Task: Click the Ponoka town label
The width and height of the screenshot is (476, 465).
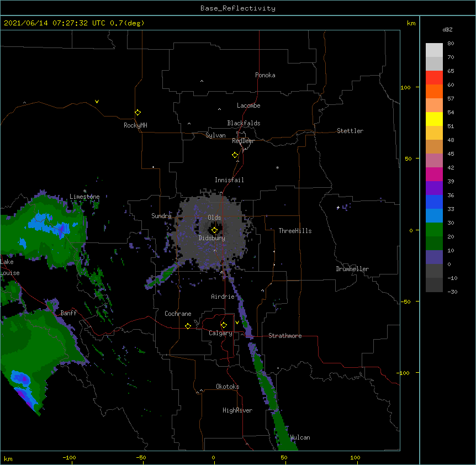Action: point(265,75)
